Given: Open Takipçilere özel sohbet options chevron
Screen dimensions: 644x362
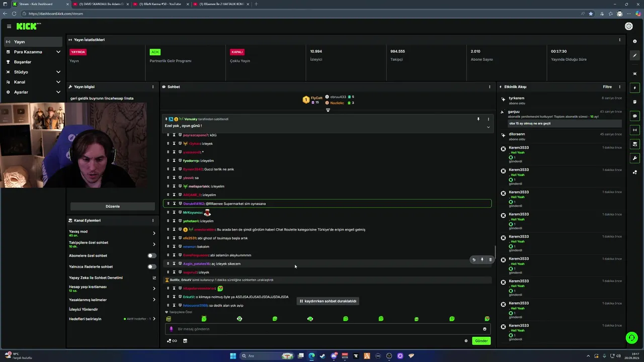Looking at the screenshot, I should click(x=154, y=244).
